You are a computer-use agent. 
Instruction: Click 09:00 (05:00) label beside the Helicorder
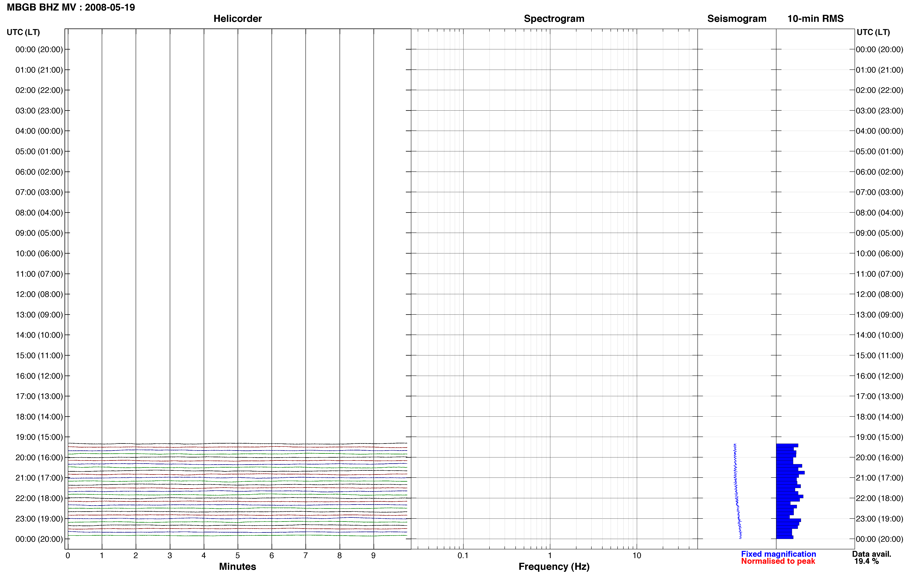coord(39,233)
